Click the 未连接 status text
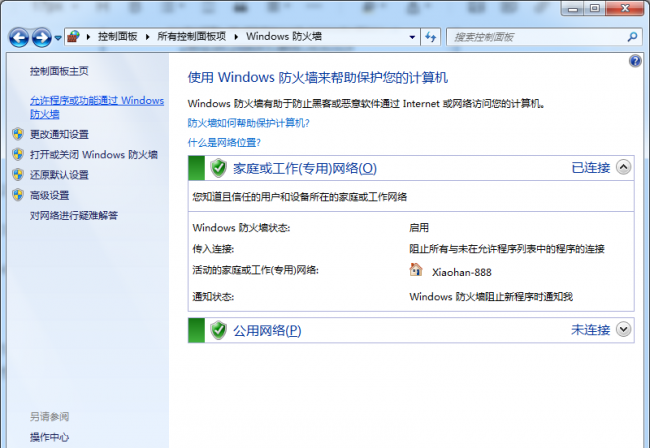 (x=591, y=330)
